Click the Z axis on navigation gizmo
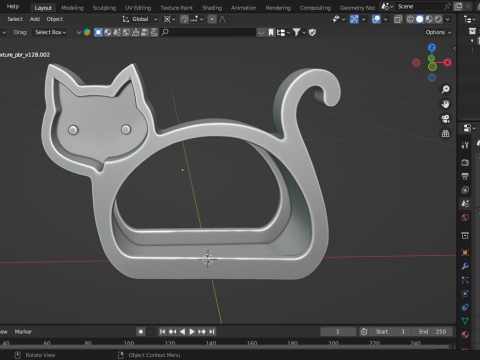This screenshot has width=480, height=360. [x=432, y=47]
